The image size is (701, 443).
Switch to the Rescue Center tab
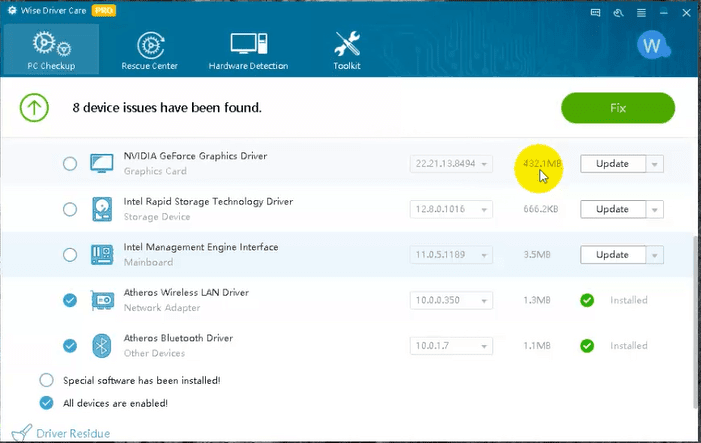point(149,50)
